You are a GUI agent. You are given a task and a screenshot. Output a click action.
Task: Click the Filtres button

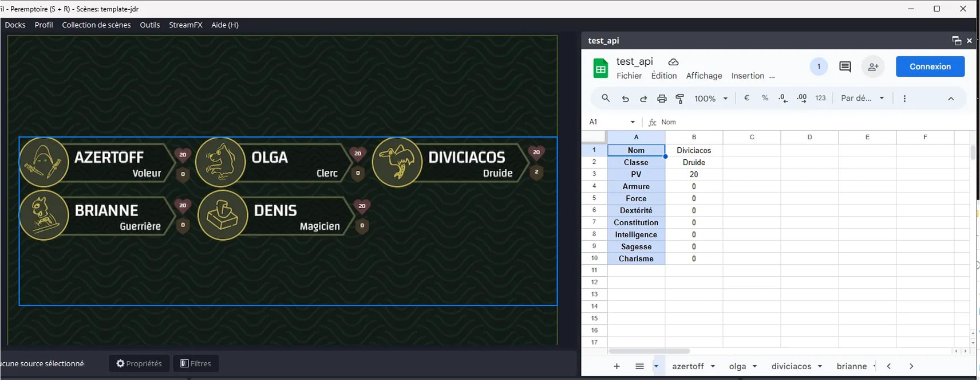(x=196, y=363)
